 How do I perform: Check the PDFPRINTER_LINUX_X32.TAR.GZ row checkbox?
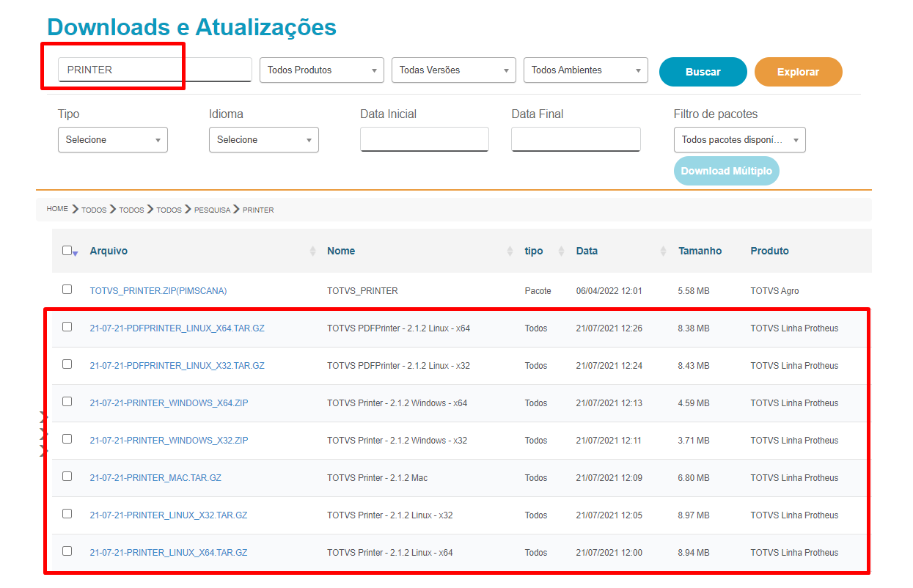pos(67,364)
